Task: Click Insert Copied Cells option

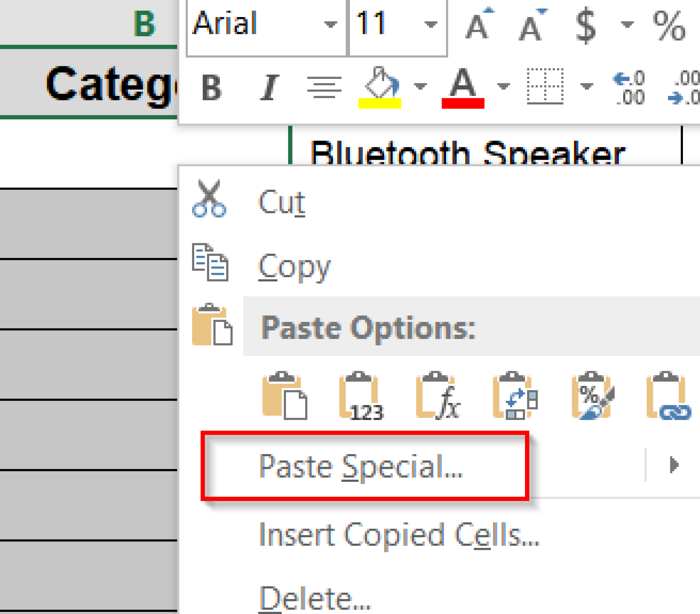Action: pyautogui.click(x=399, y=534)
